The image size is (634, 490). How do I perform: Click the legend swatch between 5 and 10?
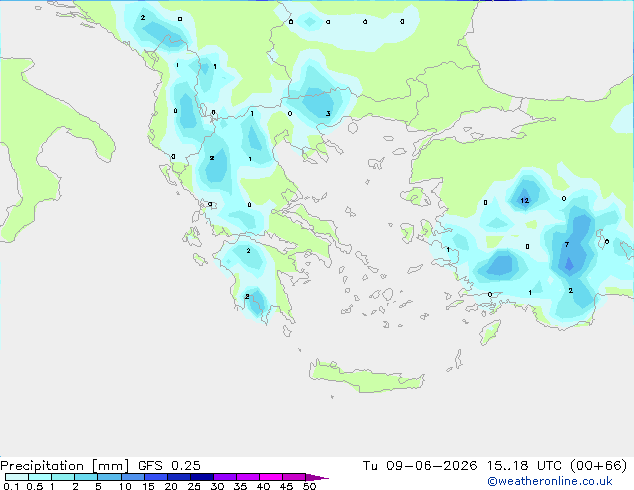click(x=109, y=477)
